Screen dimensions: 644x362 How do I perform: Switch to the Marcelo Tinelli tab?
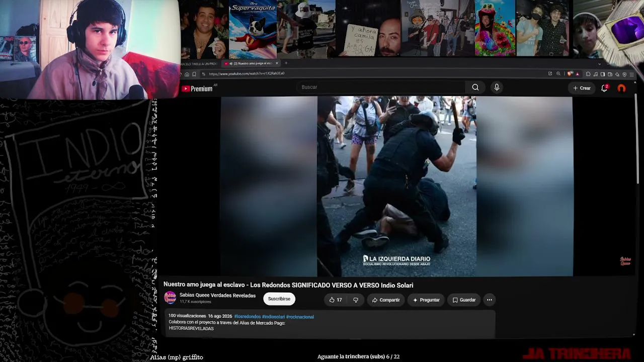(x=200, y=63)
